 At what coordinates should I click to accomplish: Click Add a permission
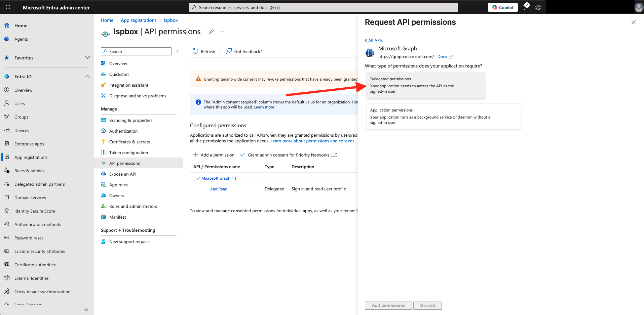214,155
